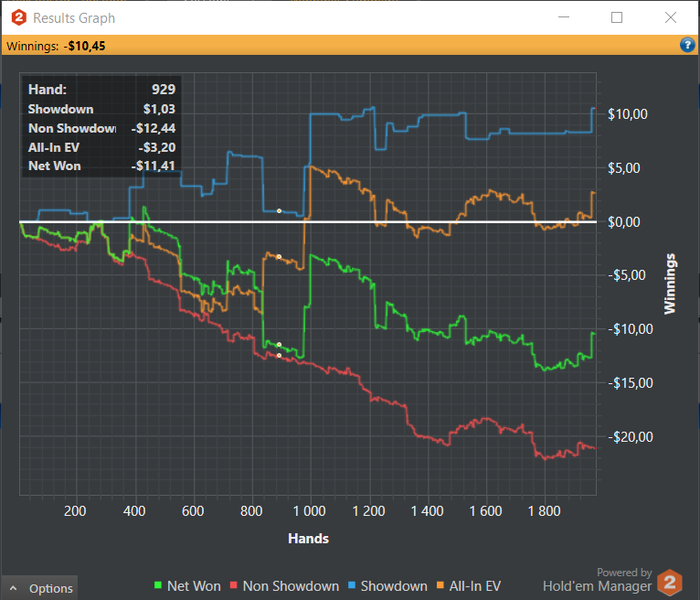
Task: Click the All-In EV legend label
Action: [x=475, y=586]
